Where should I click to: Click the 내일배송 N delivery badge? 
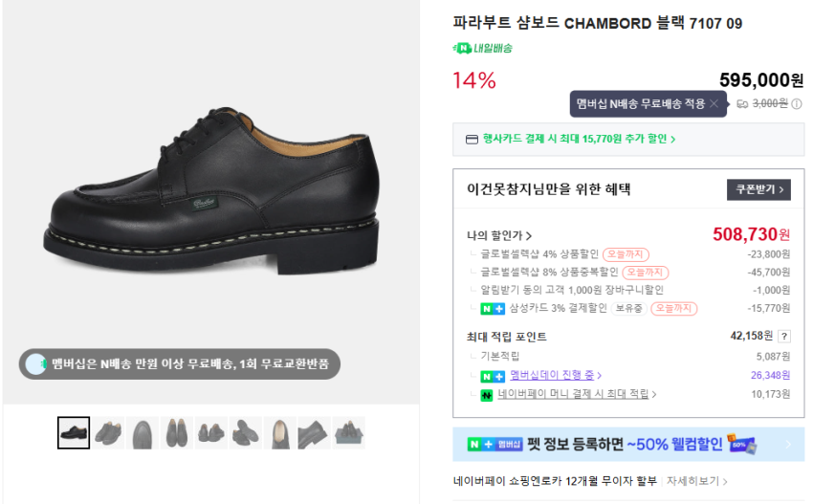[482, 48]
